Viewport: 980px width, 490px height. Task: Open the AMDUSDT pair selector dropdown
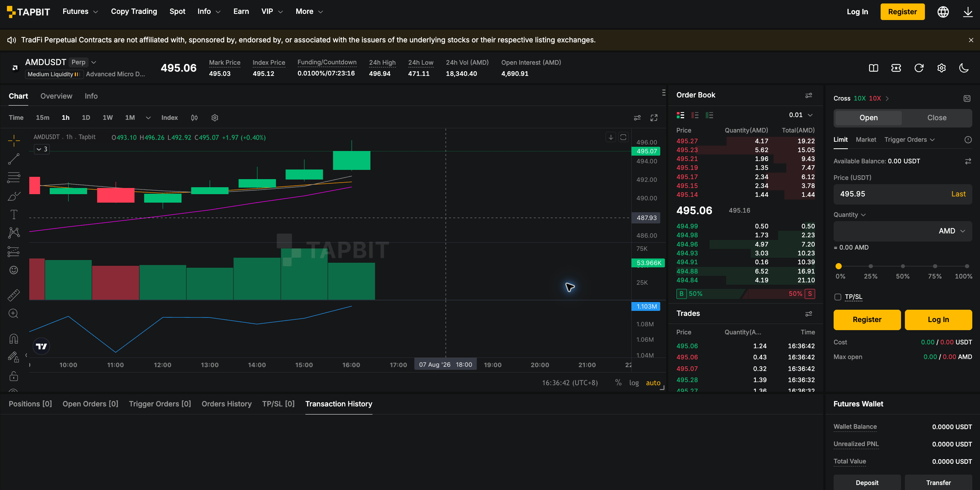pos(94,62)
